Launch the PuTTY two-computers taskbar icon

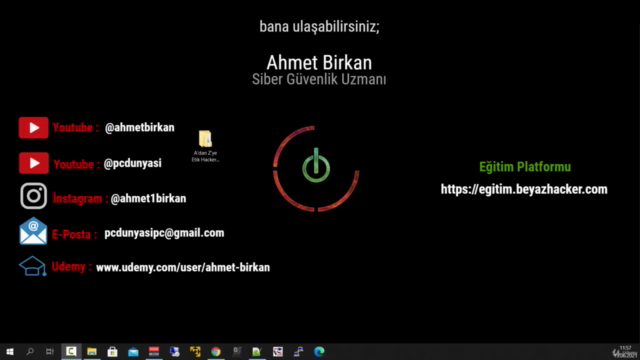click(299, 351)
